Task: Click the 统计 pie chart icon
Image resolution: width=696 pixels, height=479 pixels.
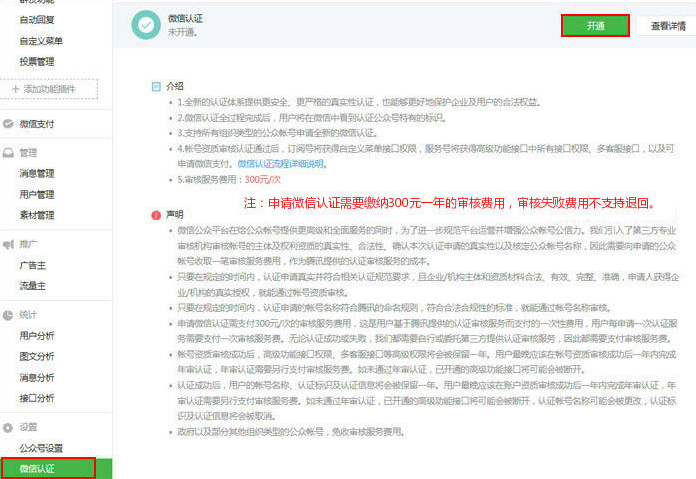Action: [8, 315]
